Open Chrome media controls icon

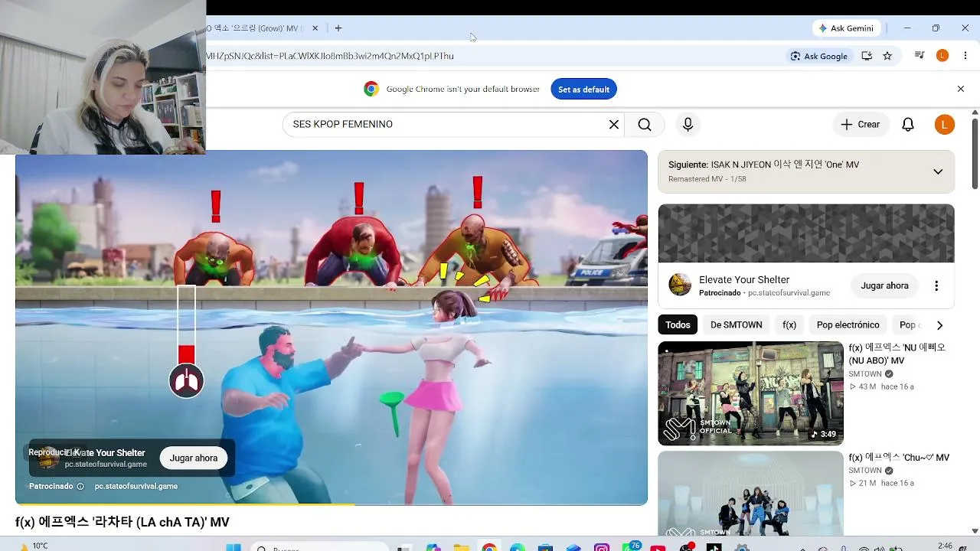920,56
